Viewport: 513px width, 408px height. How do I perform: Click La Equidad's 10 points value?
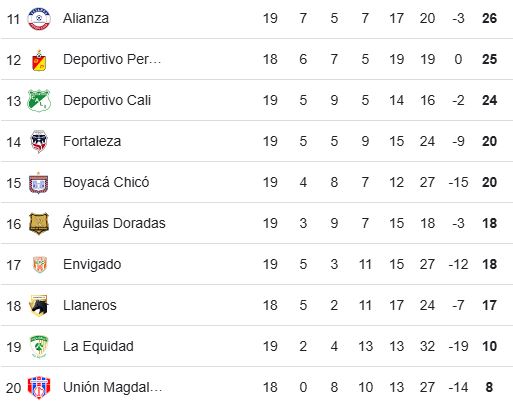click(489, 346)
